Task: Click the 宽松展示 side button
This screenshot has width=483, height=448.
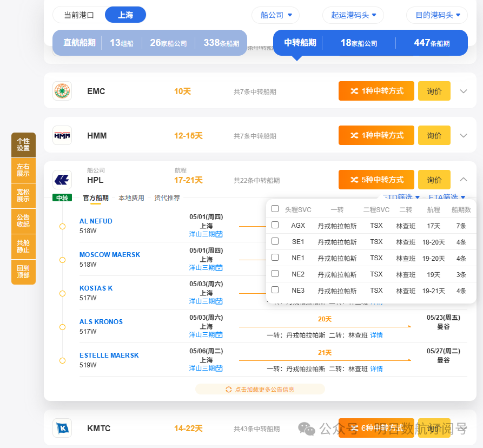Action: click(23, 196)
